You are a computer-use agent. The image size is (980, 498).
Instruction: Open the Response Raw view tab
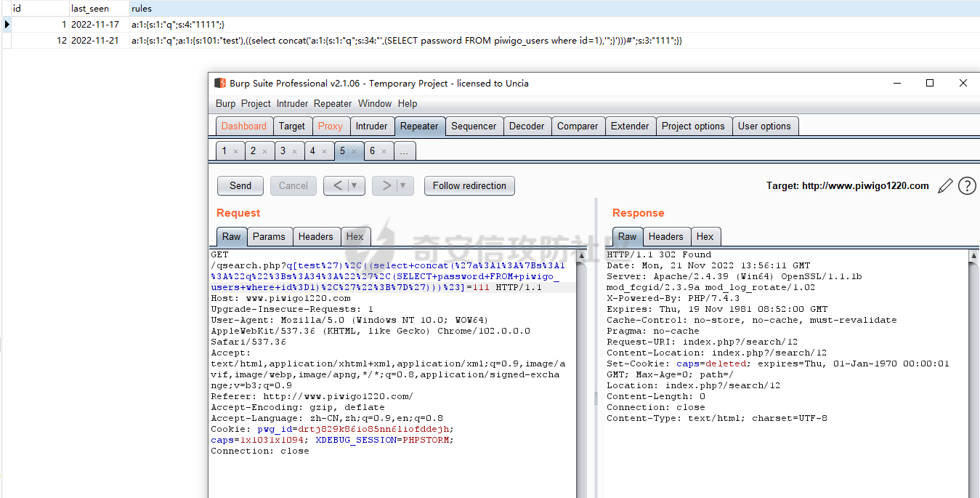tap(628, 236)
